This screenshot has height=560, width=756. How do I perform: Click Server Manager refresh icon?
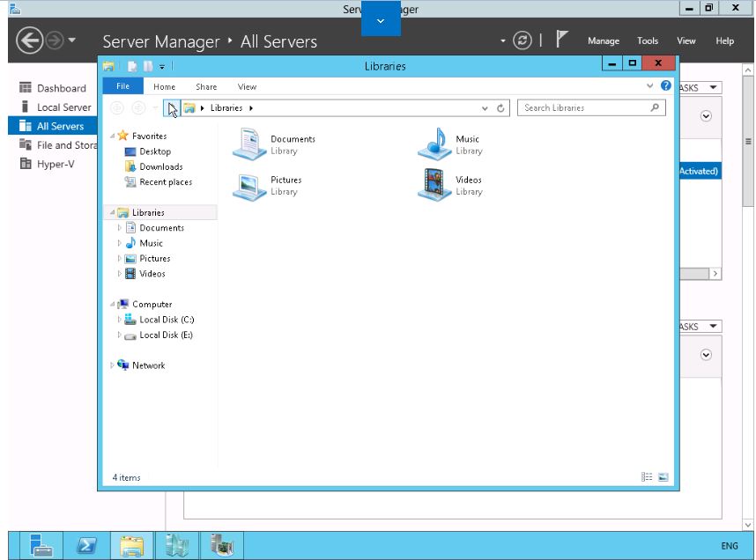tap(523, 40)
